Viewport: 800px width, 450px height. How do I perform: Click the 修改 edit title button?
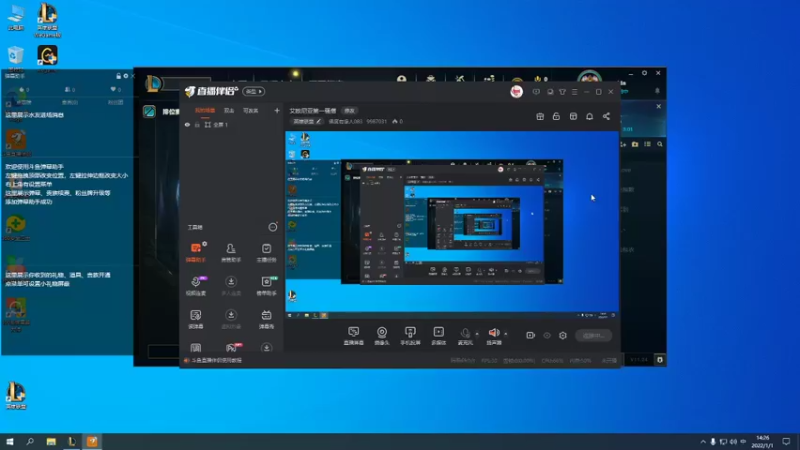[349, 111]
